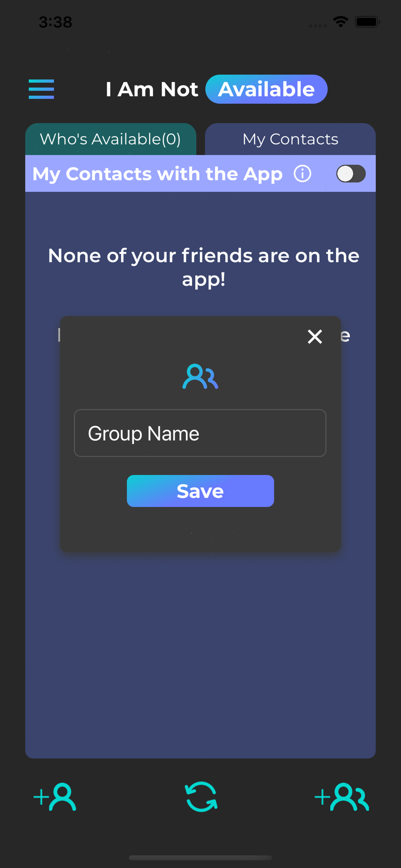
Task: Switch to the My Contacts tab
Action: 290,139
